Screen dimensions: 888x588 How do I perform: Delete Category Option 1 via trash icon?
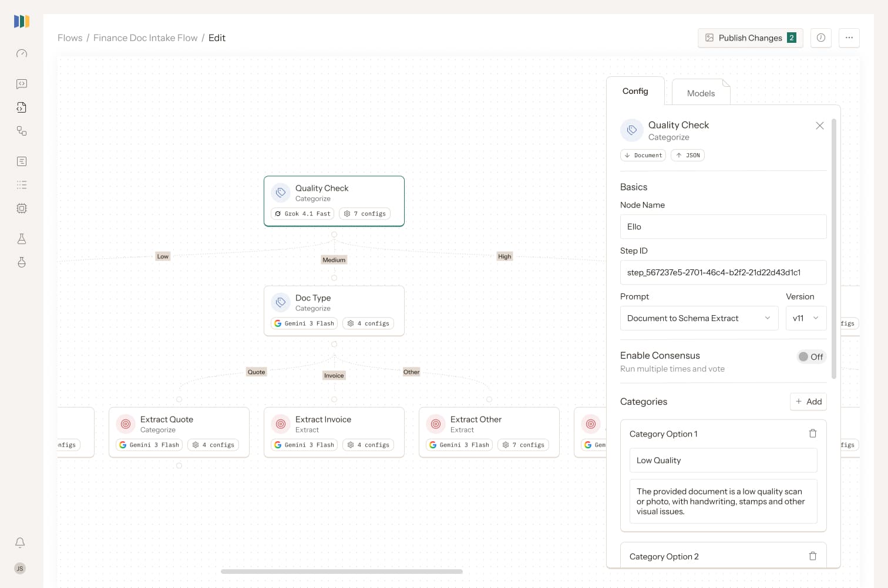point(813,433)
